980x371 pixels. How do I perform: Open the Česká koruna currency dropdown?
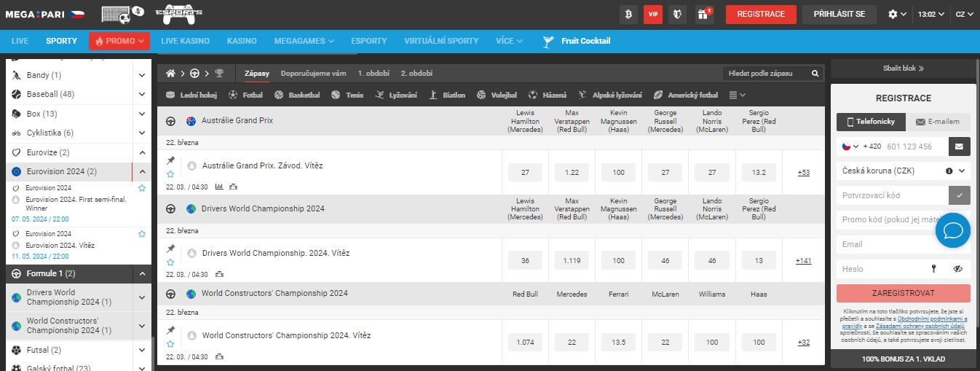(x=904, y=171)
